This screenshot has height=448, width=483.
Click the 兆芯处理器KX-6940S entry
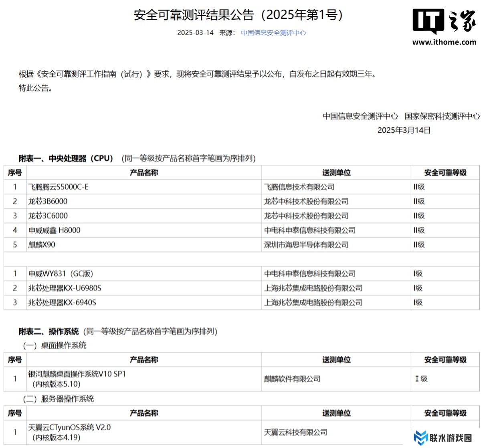62,303
